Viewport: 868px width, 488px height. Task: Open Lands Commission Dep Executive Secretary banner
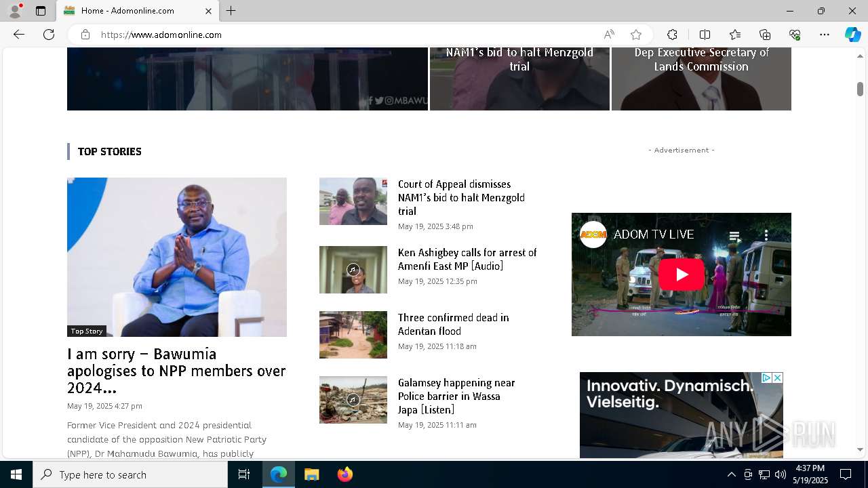[x=701, y=79]
